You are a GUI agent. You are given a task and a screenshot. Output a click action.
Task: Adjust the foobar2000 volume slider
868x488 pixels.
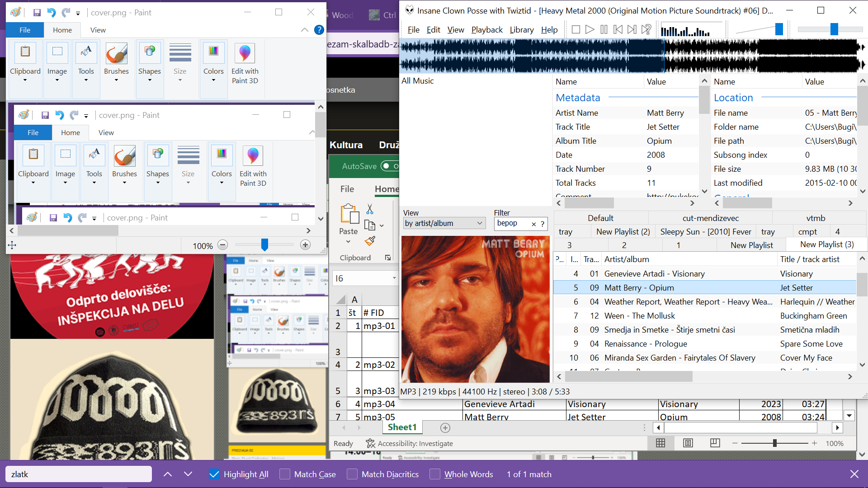(x=779, y=29)
